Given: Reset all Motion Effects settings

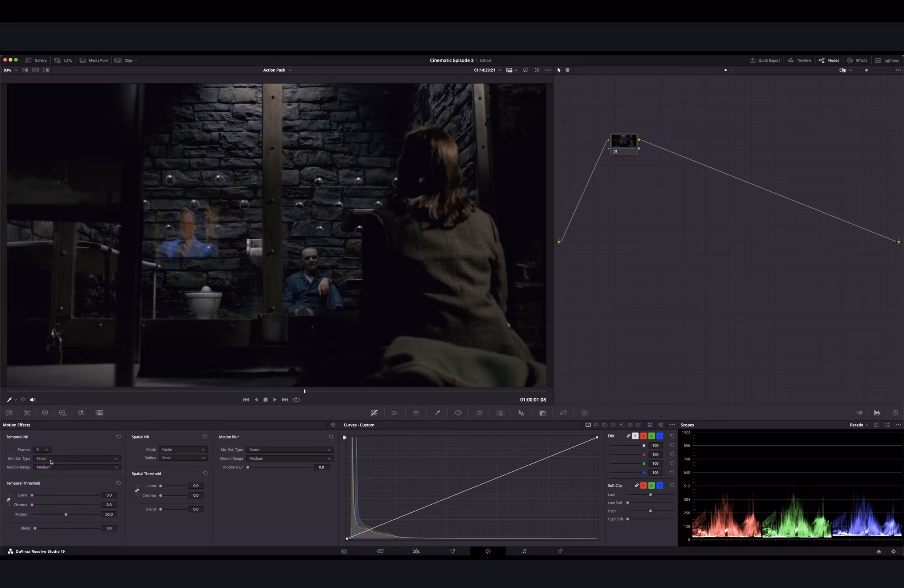Looking at the screenshot, I should [x=333, y=425].
